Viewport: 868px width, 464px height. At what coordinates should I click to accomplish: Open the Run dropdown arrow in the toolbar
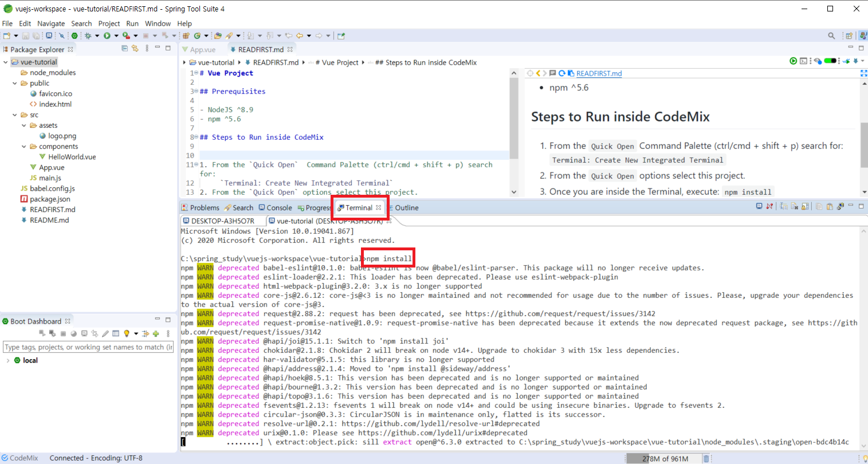pyautogui.click(x=115, y=35)
